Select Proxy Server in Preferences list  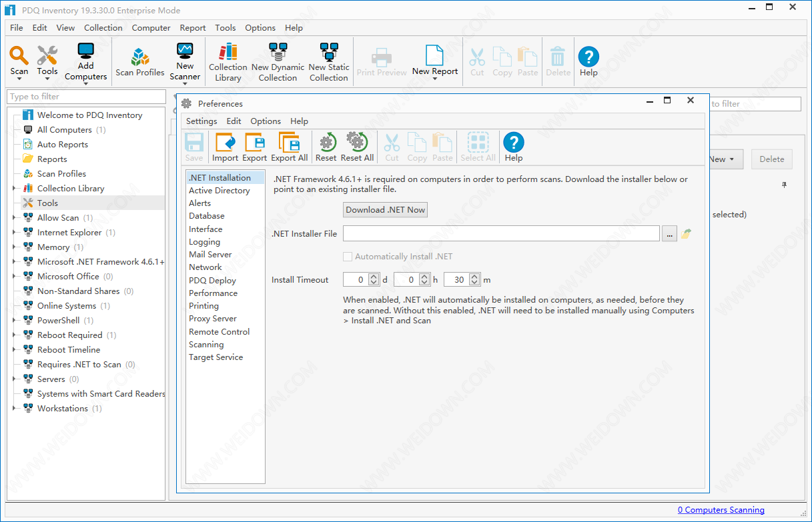click(x=213, y=319)
